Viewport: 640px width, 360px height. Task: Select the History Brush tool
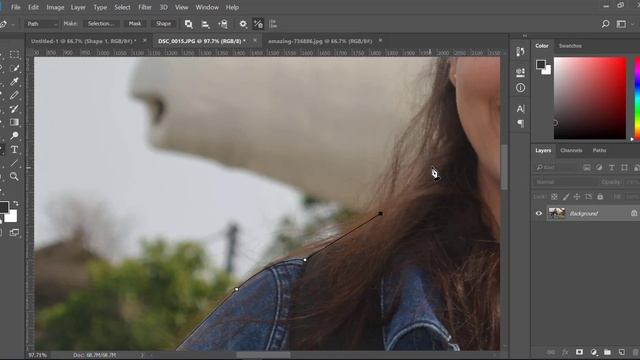14,109
